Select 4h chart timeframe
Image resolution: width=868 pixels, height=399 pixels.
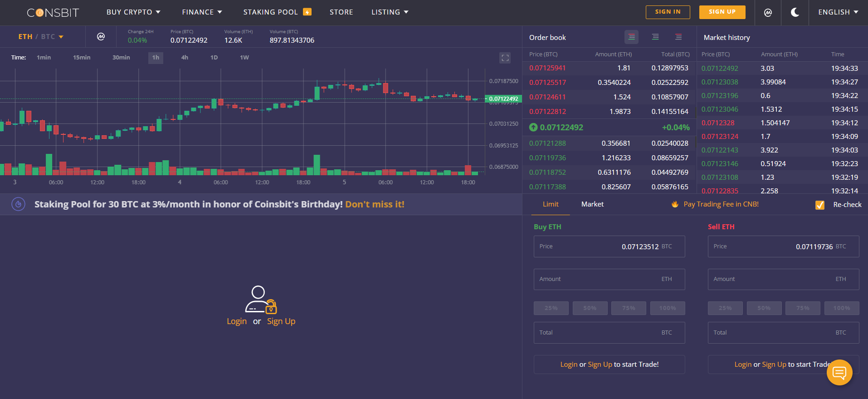[x=185, y=58]
